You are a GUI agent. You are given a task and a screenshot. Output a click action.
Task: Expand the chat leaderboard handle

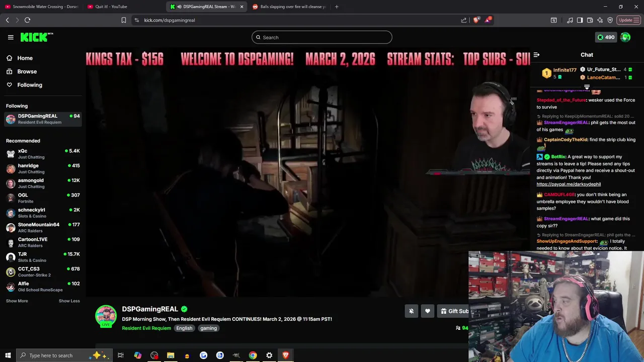(587, 87)
